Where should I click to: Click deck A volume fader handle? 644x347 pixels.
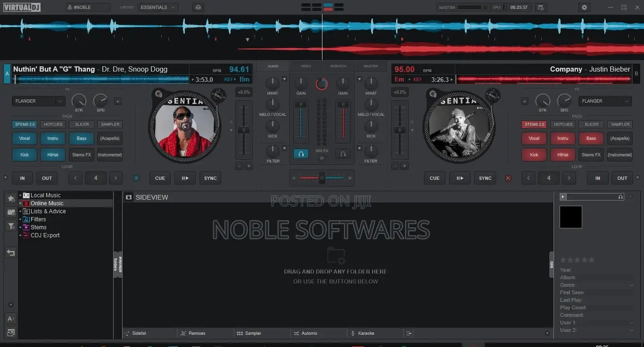(x=301, y=105)
